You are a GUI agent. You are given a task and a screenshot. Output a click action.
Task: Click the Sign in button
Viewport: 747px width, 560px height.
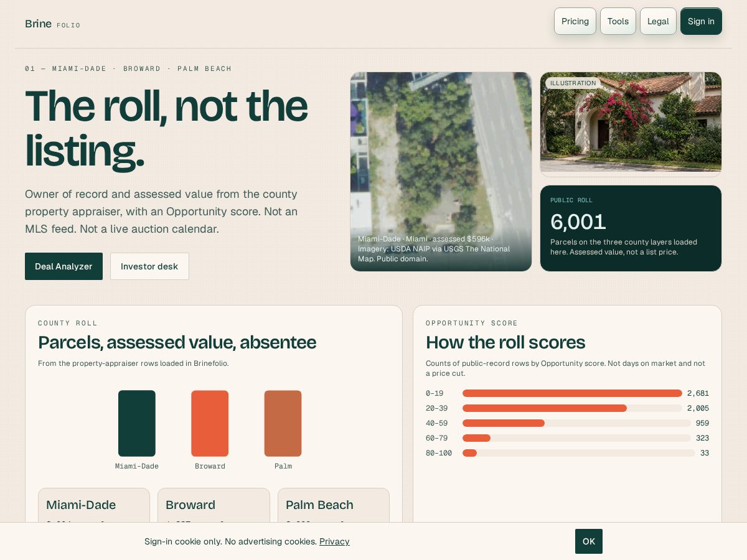coord(701,21)
